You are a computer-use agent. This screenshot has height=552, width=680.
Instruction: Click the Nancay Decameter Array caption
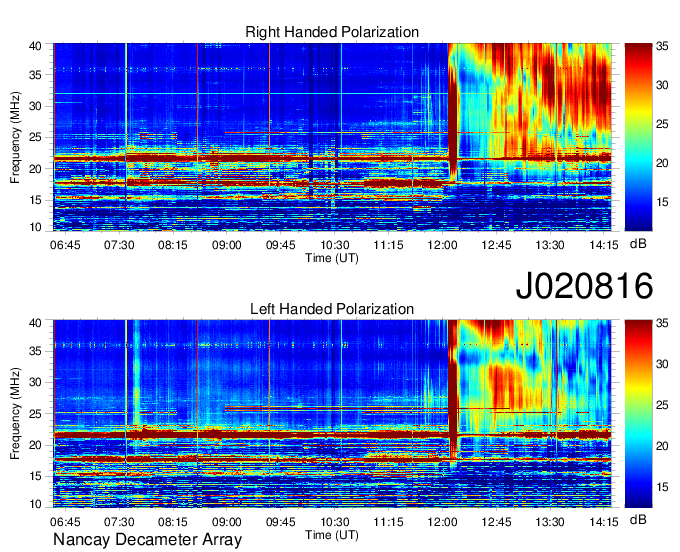pyautogui.click(x=147, y=540)
